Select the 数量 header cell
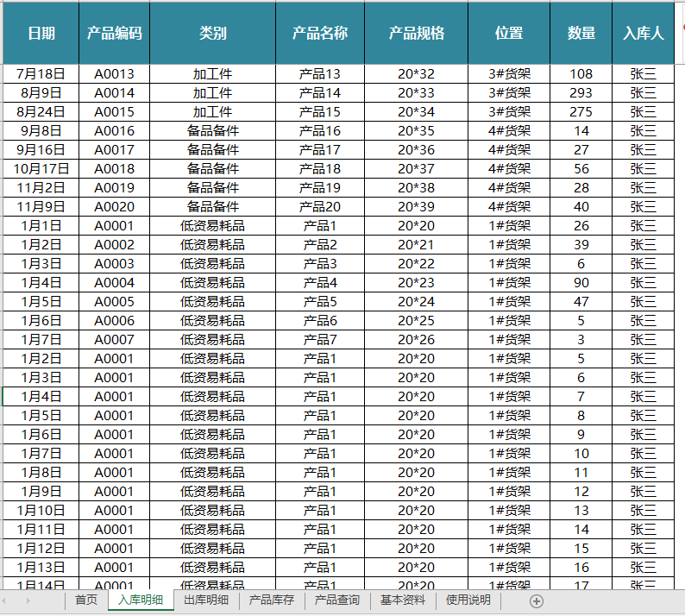 [x=581, y=33]
